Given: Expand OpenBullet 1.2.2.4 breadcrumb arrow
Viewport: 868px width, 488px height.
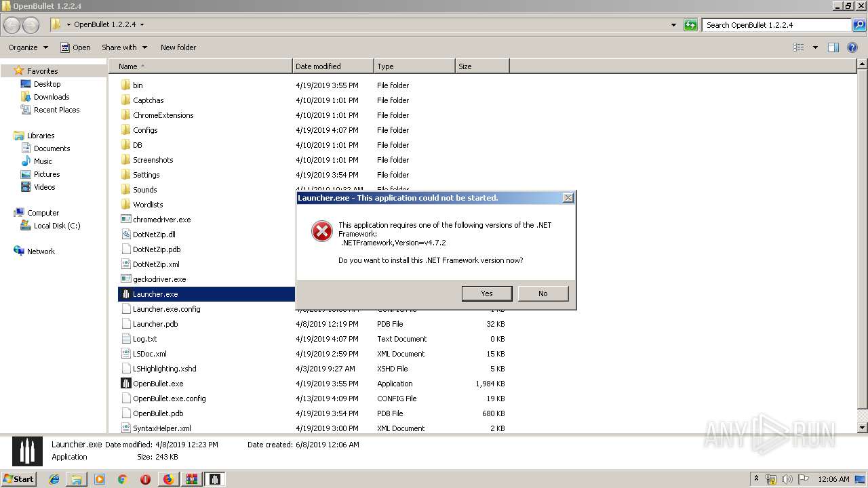Looking at the screenshot, I should (142, 25).
